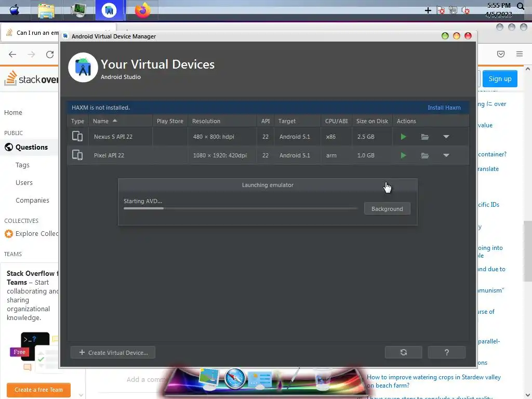Open the system monitor icon in top panel
Image resolution: width=532 pixels, height=399 pixels.
(x=78, y=10)
